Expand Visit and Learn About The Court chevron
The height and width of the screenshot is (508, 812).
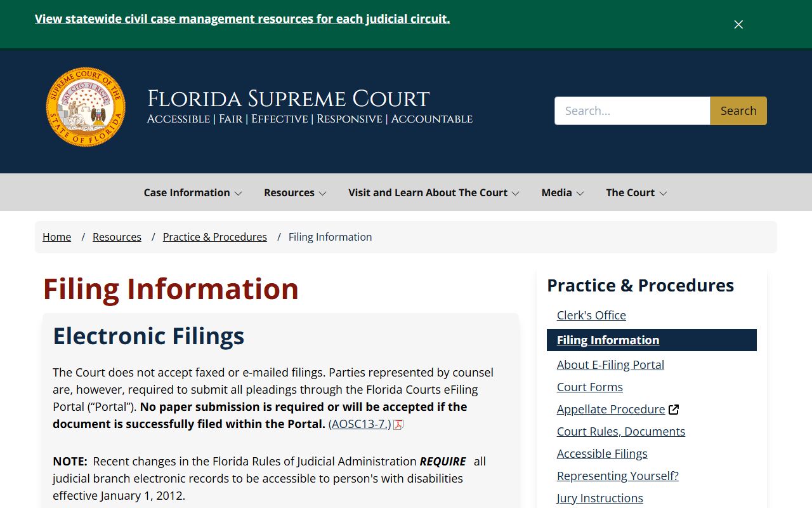(515, 193)
